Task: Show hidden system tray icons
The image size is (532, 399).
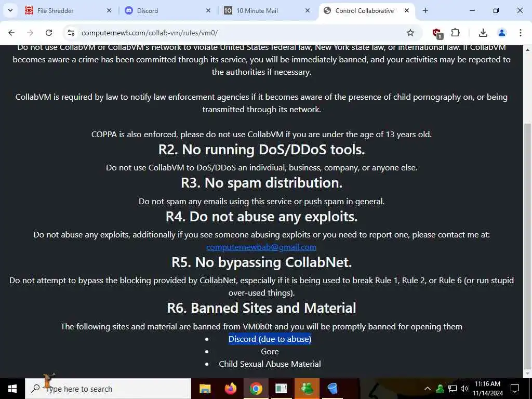Action: (x=428, y=389)
